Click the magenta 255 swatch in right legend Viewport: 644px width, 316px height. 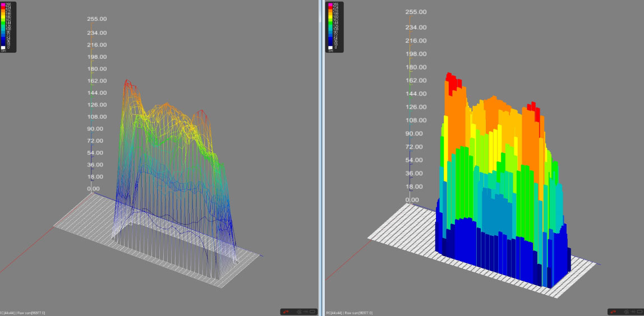(x=330, y=4)
